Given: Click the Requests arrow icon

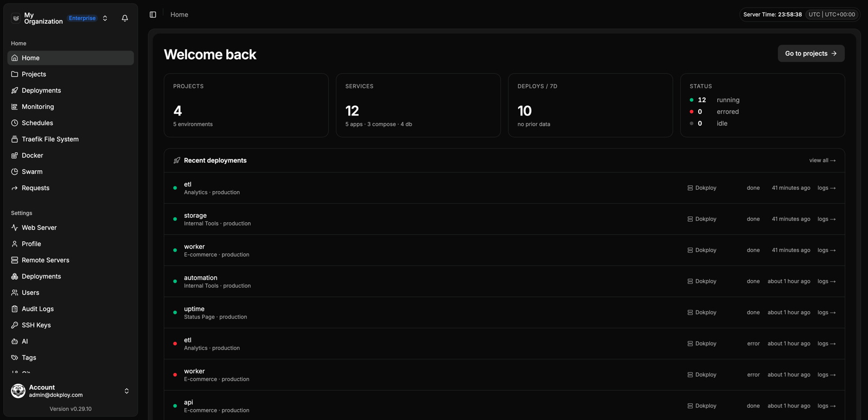Looking at the screenshot, I should click(15, 188).
